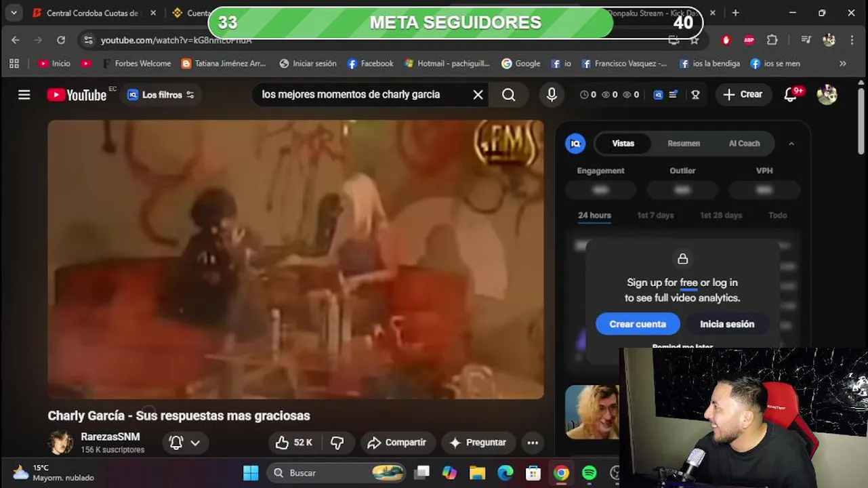Click the Charly García video player
This screenshot has height=488, width=868.
click(295, 260)
